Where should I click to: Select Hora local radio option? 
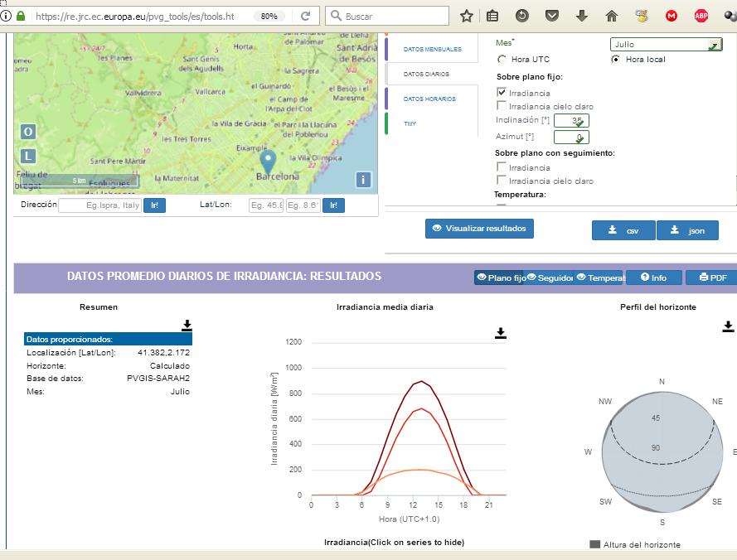point(615,59)
